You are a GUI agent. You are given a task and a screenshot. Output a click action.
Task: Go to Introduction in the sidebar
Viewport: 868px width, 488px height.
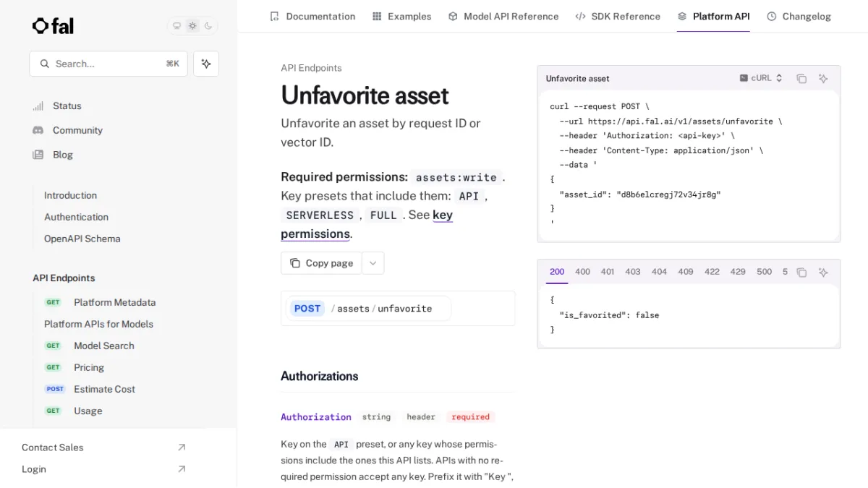point(70,195)
